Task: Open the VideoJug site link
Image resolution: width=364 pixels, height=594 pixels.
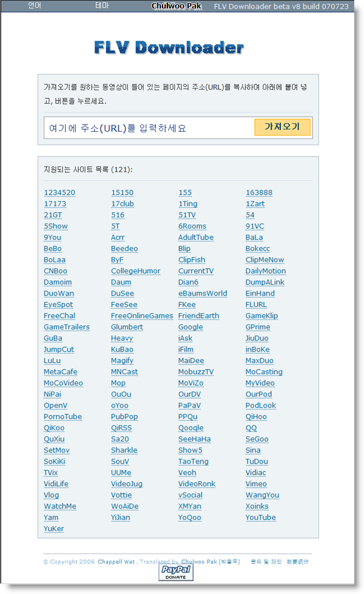Action: pyautogui.click(x=127, y=484)
